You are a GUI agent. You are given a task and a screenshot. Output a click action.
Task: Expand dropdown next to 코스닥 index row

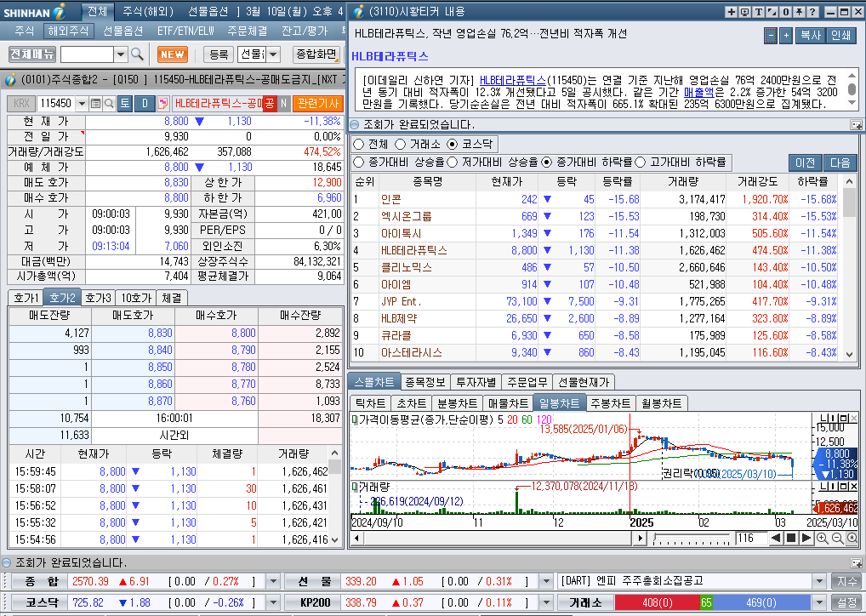[x=273, y=602]
